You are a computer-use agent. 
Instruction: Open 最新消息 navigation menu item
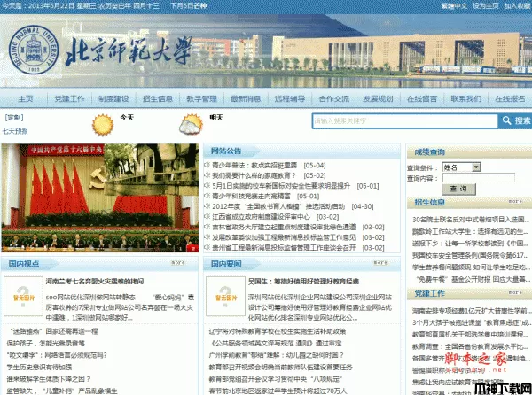246,98
